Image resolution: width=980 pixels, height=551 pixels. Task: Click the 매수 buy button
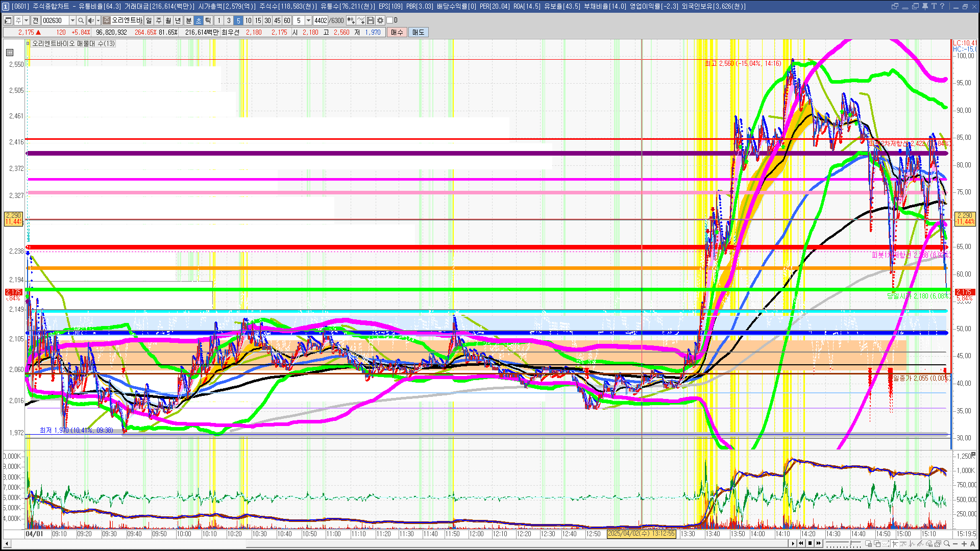click(397, 32)
